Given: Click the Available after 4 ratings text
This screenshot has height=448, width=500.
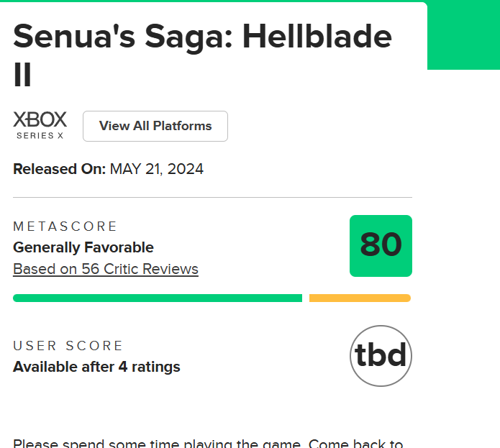Looking at the screenshot, I should [96, 367].
